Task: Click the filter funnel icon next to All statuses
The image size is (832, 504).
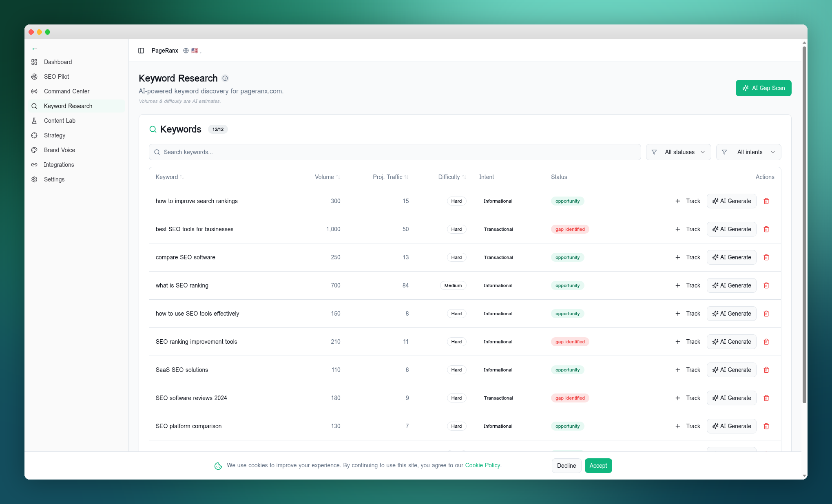Action: click(x=654, y=152)
